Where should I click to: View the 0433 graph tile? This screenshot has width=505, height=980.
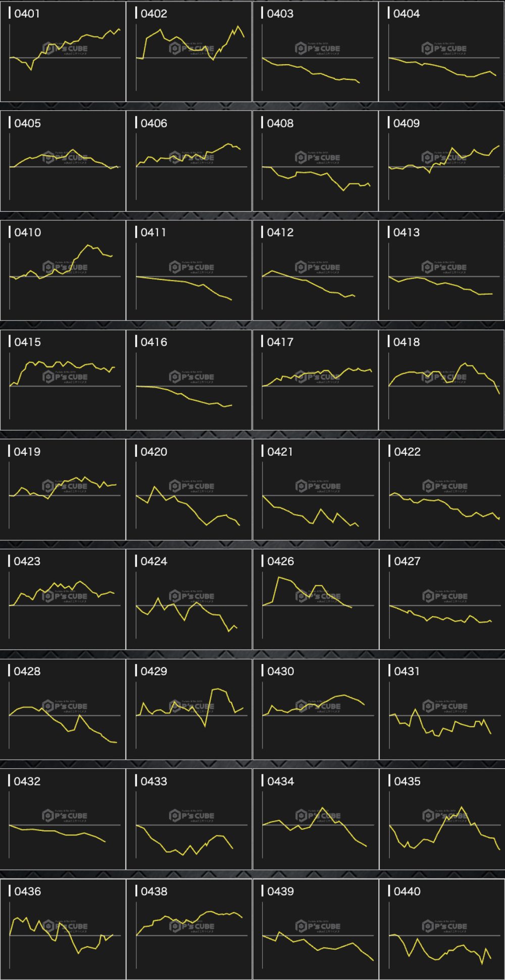pyautogui.click(x=189, y=819)
